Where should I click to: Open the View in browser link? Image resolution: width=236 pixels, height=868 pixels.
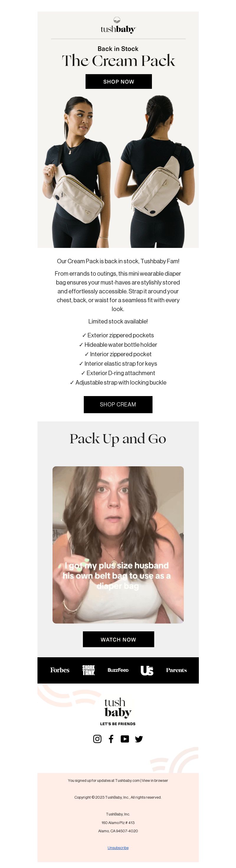pos(155,780)
